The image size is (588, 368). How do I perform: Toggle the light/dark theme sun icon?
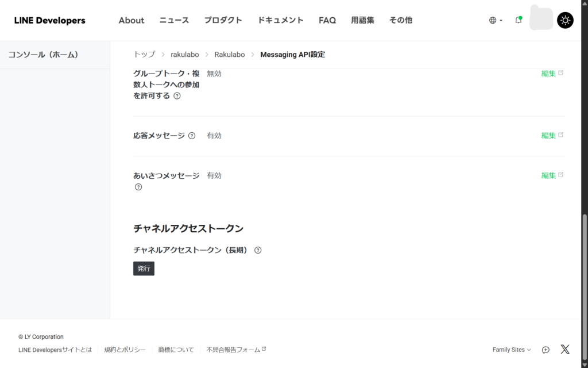click(565, 20)
